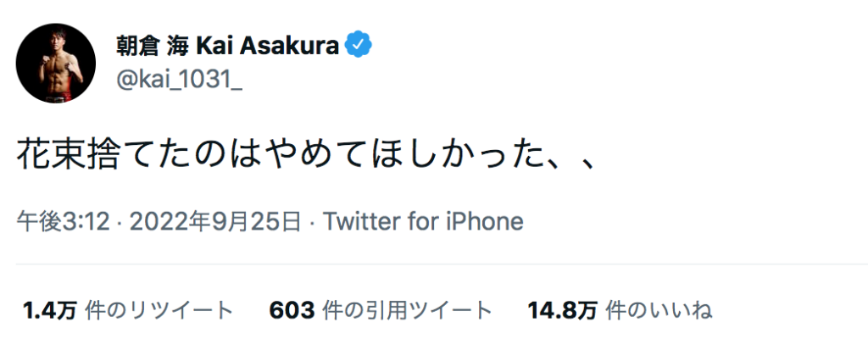Click the 603 quote tweet count
The height and width of the screenshot is (350, 868).
[x=292, y=311]
